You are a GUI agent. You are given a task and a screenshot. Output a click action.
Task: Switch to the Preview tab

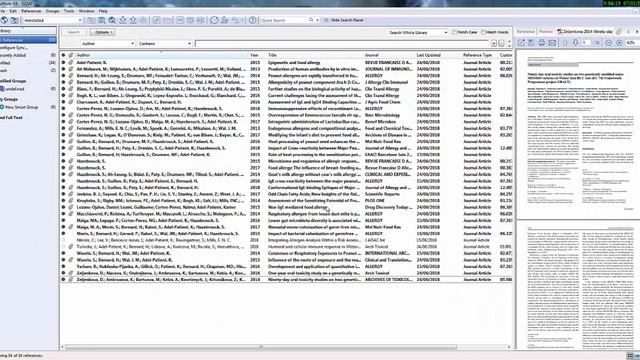click(546, 31)
